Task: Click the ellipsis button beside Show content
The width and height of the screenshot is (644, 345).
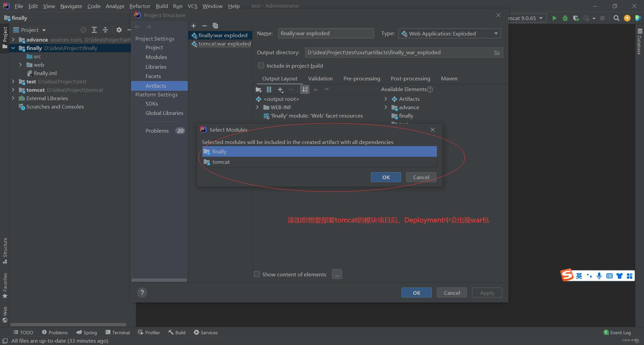Action: (x=337, y=274)
